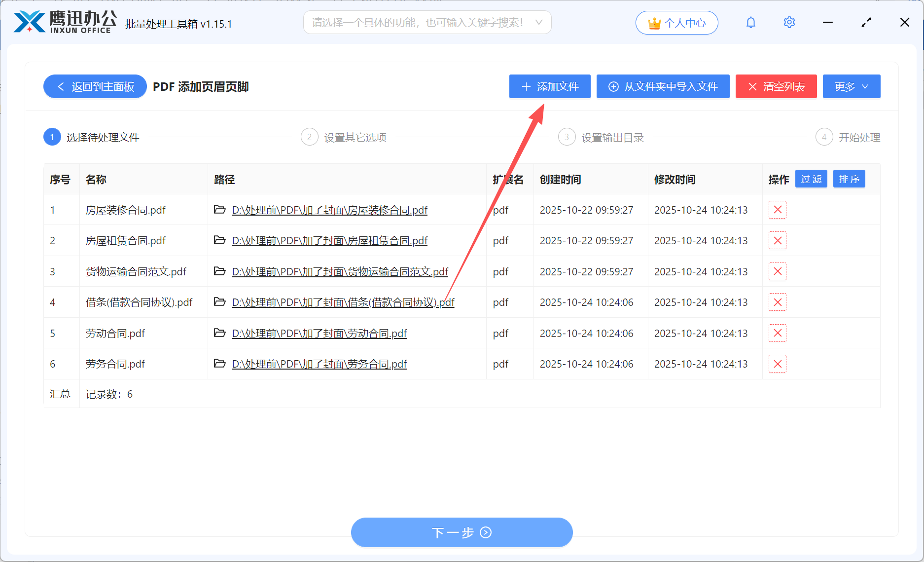Select file name 借条(借款合同协议).pdf
Image resolution: width=924 pixels, height=562 pixels.
pos(139,302)
